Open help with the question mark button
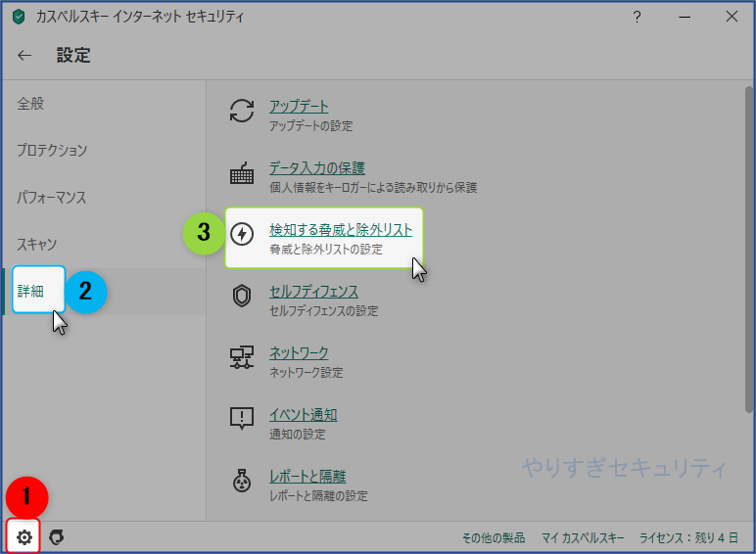This screenshot has height=554, width=756. click(637, 18)
